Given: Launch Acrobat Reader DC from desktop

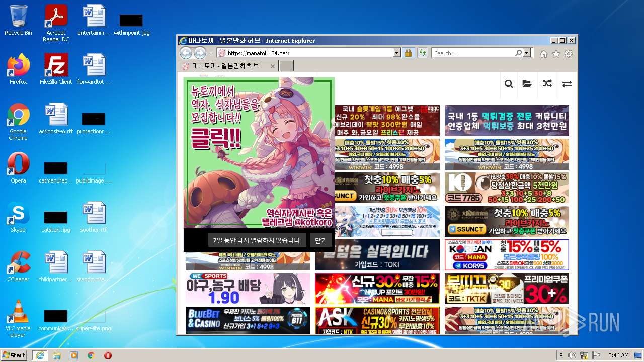Looking at the screenshot, I should tap(56, 23).
